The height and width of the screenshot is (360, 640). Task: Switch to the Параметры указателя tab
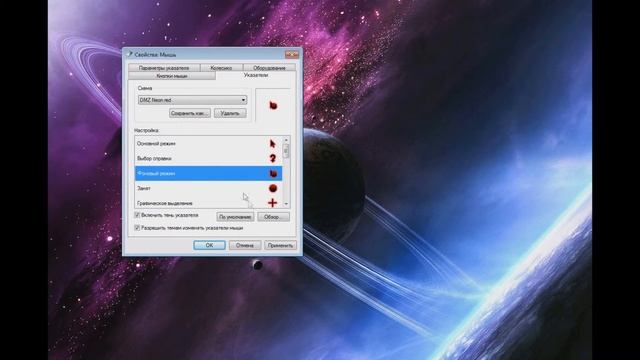pyautogui.click(x=164, y=68)
